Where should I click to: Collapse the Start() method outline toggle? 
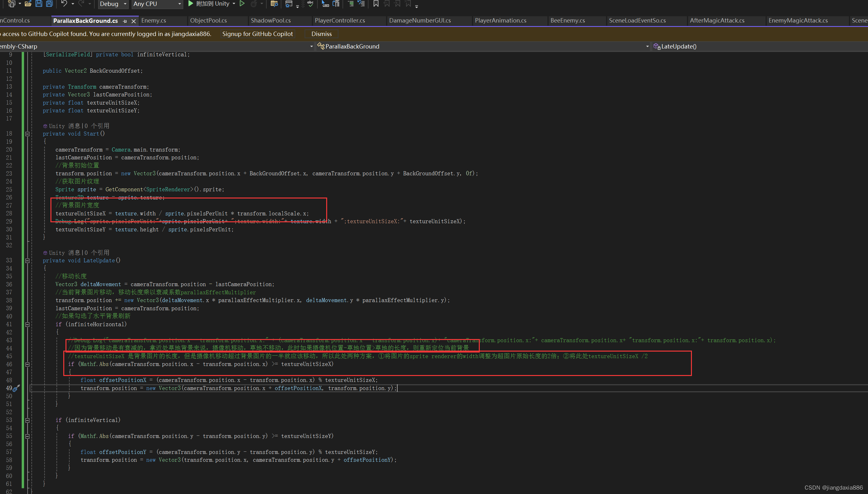[x=28, y=134]
